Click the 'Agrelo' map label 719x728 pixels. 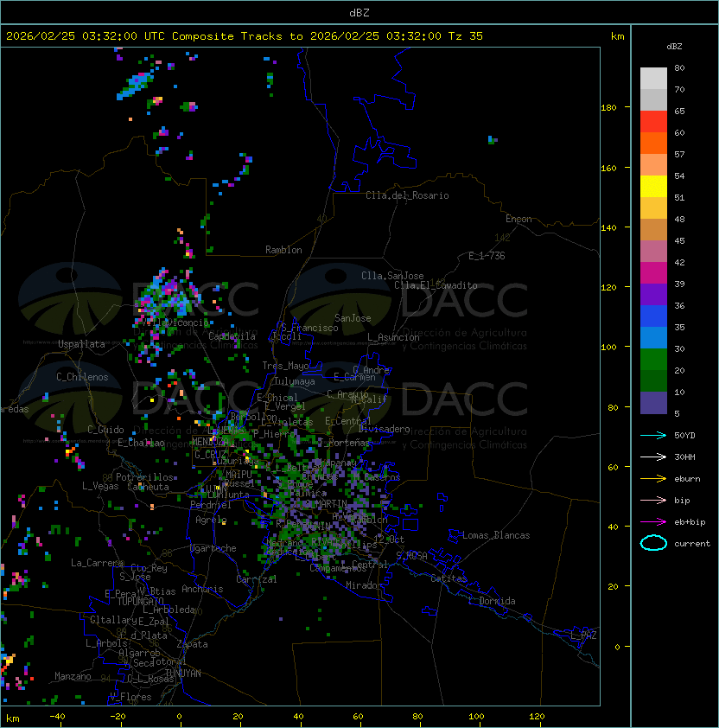(x=211, y=520)
